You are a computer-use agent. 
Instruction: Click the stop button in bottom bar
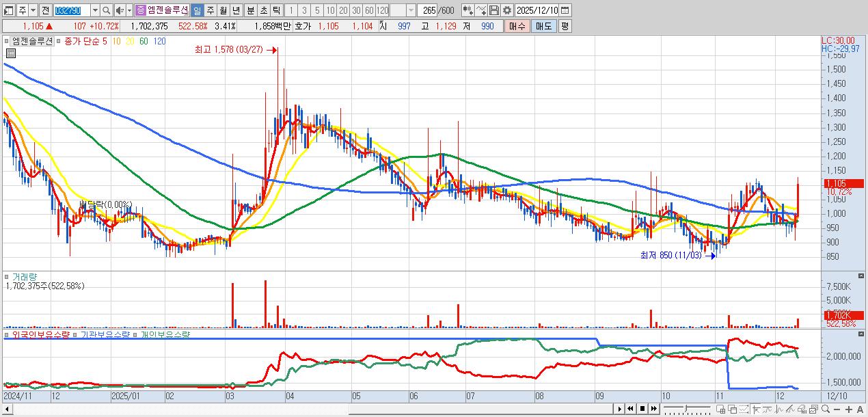[642, 409]
